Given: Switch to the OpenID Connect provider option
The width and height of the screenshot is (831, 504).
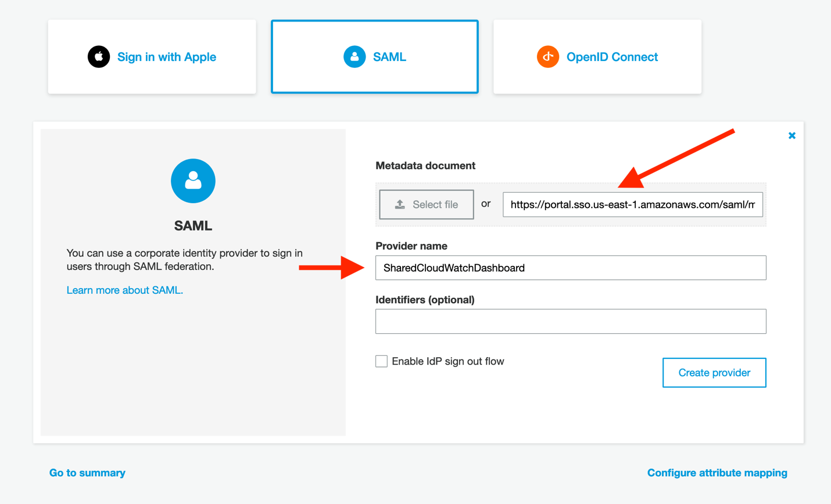Looking at the screenshot, I should click(597, 56).
